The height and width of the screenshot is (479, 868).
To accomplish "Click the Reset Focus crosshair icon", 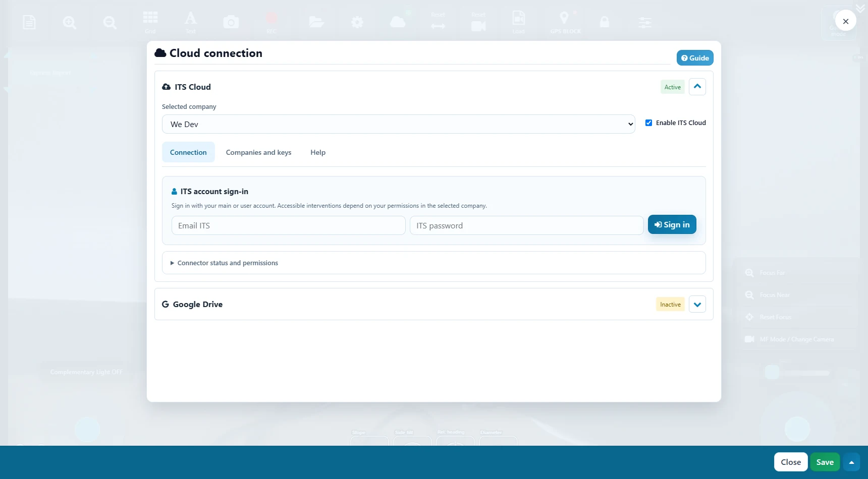I will coord(749,317).
